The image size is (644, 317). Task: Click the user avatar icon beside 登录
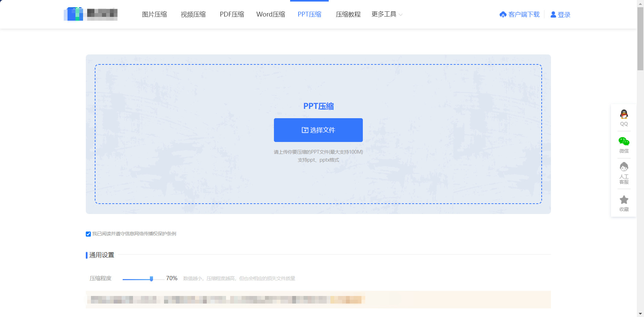553,14
